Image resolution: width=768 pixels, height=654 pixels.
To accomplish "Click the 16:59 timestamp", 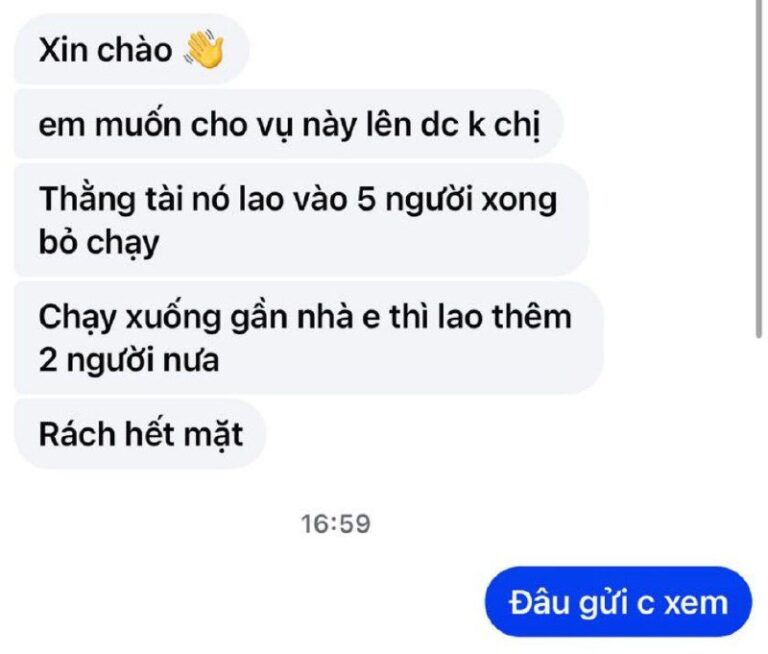I will 336,524.
